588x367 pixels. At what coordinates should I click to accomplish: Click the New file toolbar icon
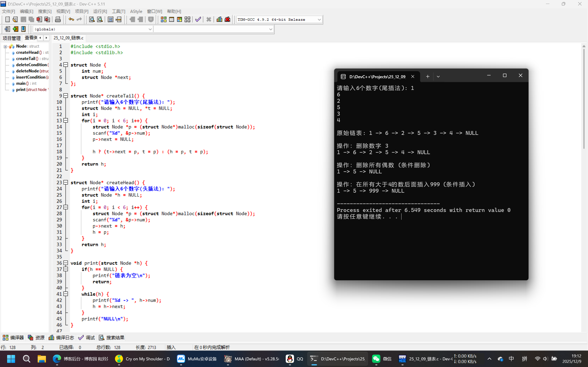coord(7,19)
